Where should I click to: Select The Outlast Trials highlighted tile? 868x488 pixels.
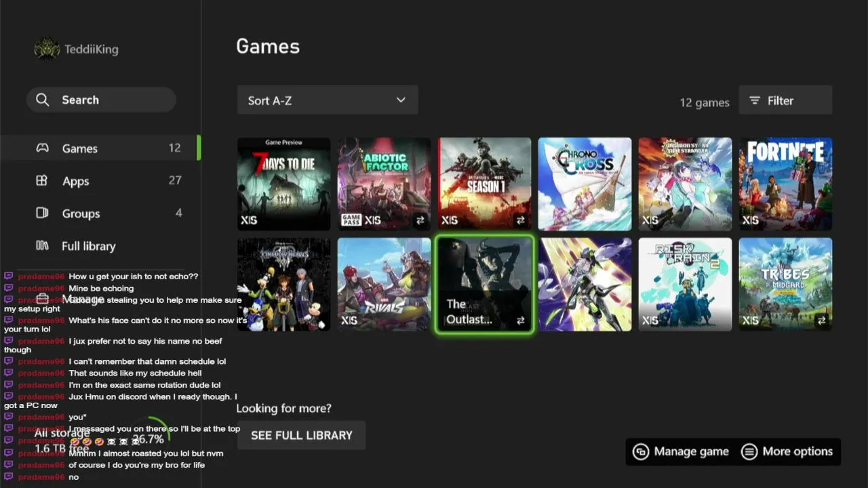[x=484, y=284]
